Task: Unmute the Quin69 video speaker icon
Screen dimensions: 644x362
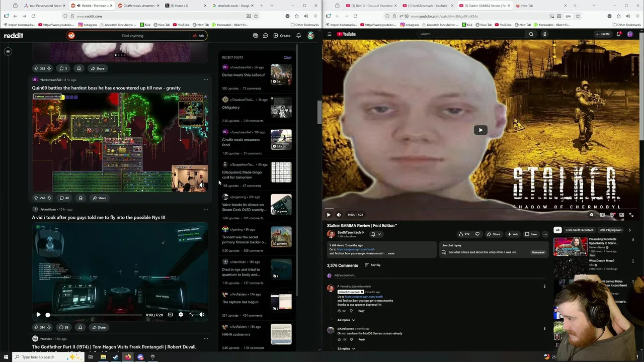Action: 202,186
